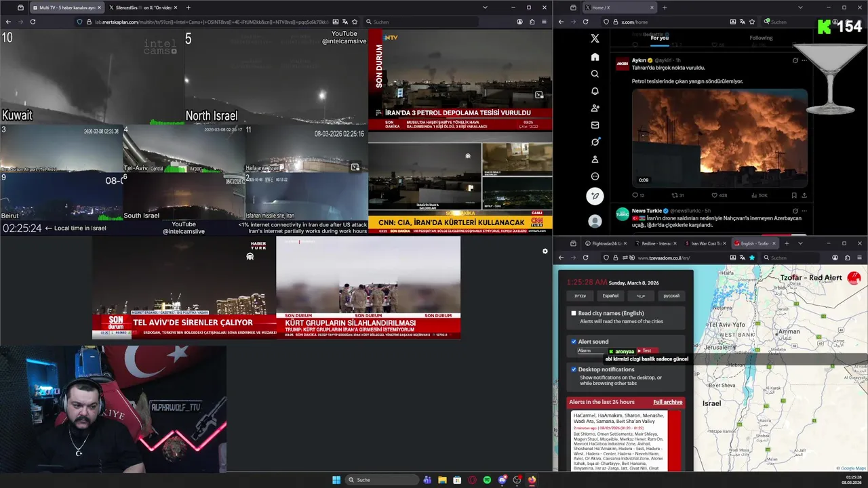Switch to the Iran War Cost browser tab

coord(706,243)
